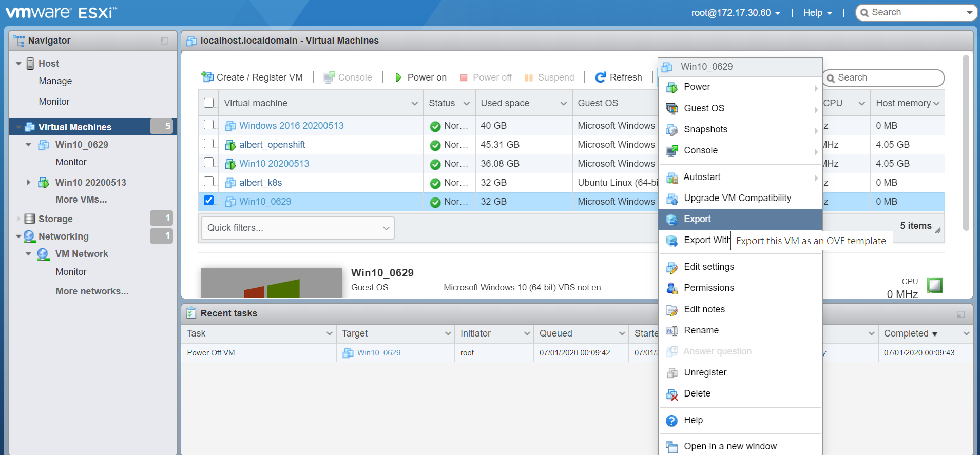Image resolution: width=980 pixels, height=455 pixels.
Task: Click the Unregister icon
Action: [671, 373]
